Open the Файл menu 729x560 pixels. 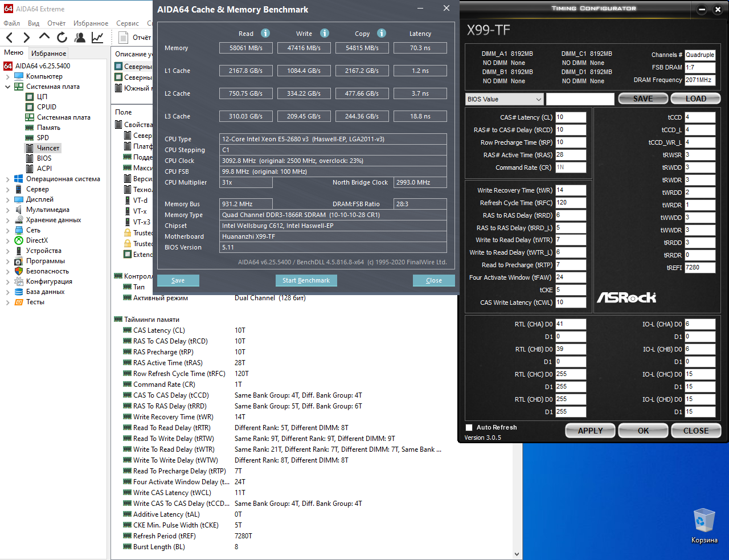pyautogui.click(x=11, y=23)
